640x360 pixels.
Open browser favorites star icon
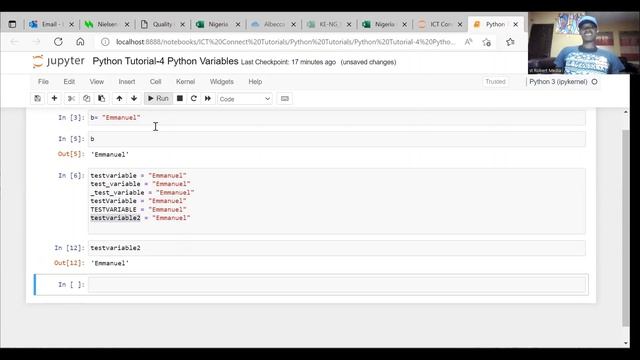click(510, 42)
